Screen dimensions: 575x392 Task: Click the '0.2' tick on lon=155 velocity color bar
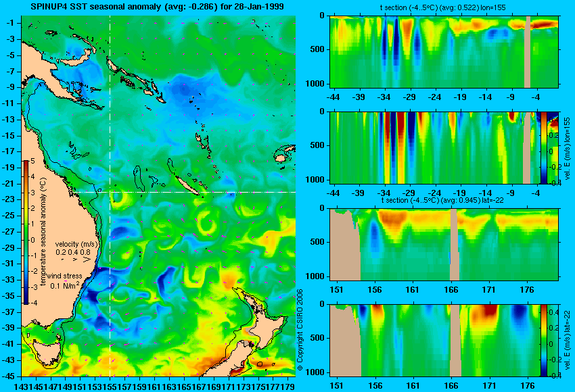553,135
